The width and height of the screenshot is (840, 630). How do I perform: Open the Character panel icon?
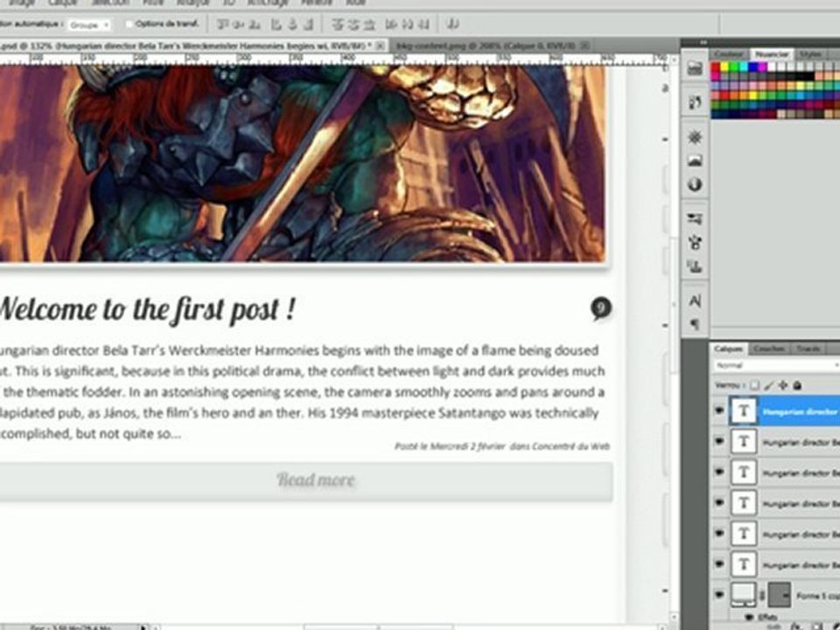point(695,301)
